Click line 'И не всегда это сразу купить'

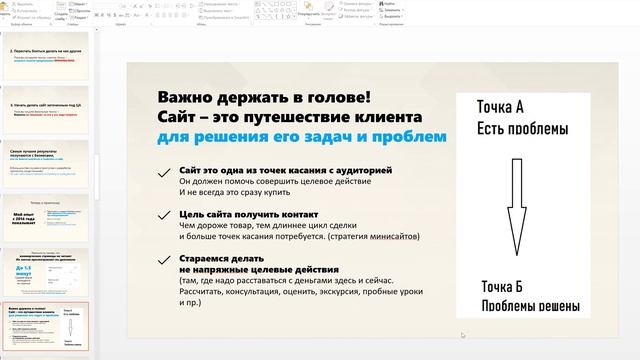(235, 192)
